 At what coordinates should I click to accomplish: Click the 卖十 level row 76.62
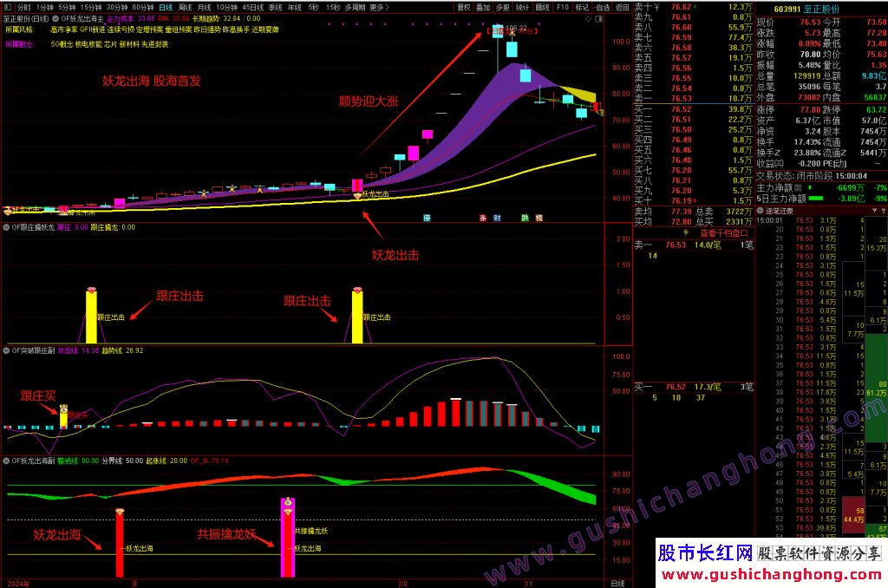coord(694,7)
